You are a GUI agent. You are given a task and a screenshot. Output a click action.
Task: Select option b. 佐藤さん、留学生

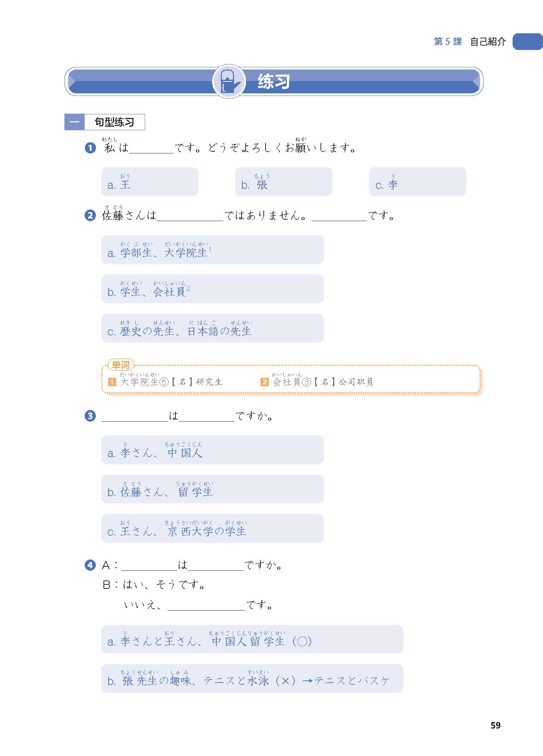(212, 489)
